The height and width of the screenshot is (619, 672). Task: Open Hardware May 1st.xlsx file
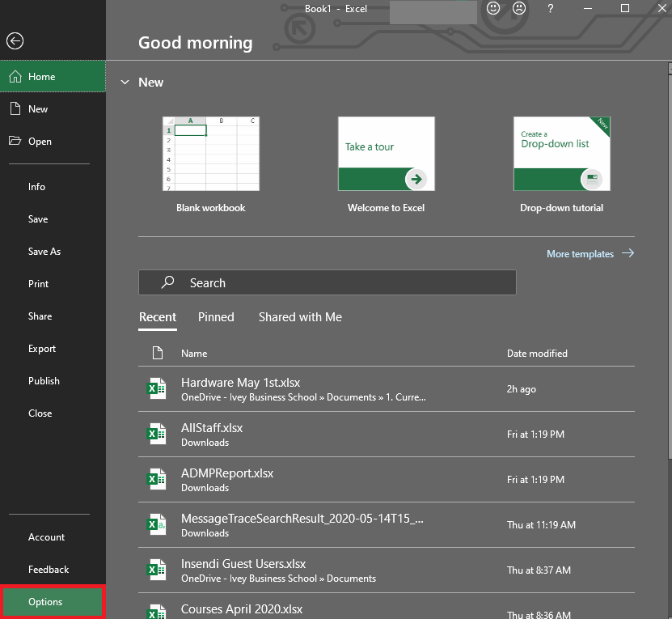(x=240, y=383)
